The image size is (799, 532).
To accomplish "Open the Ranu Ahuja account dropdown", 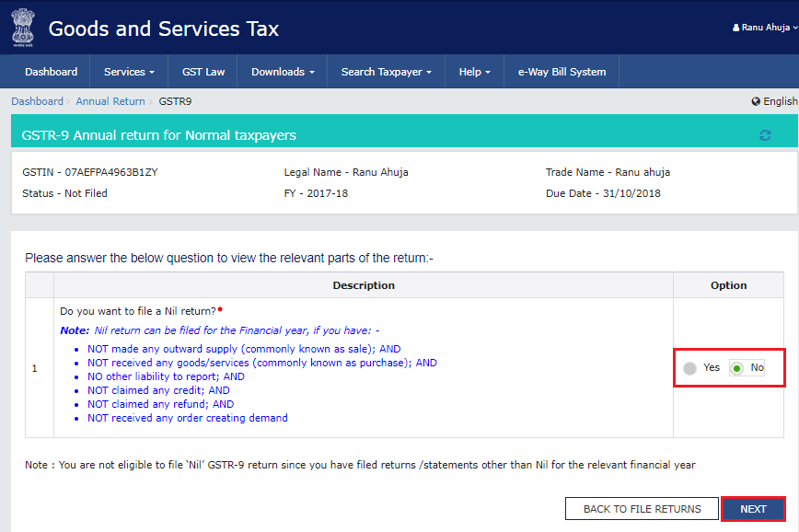I will click(765, 28).
